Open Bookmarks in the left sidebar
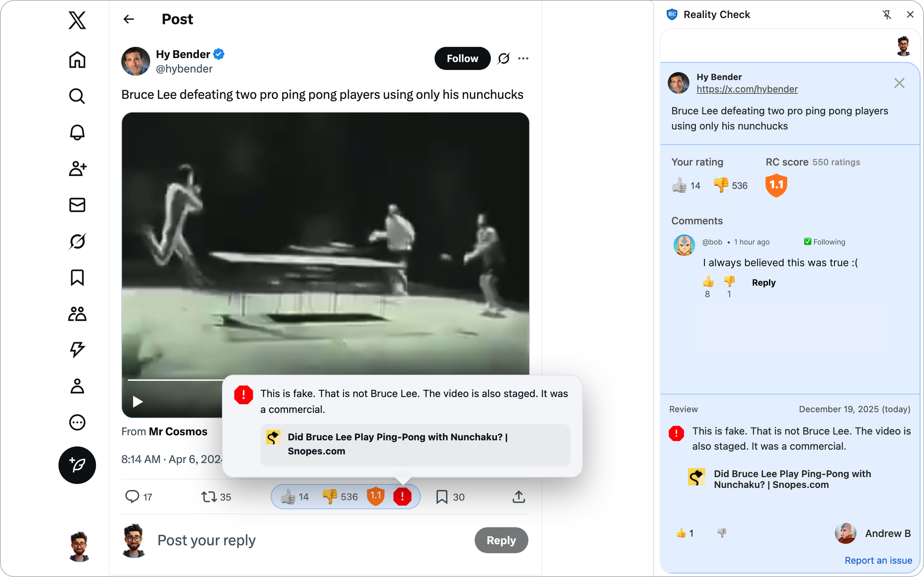This screenshot has height=577, width=924. click(77, 277)
